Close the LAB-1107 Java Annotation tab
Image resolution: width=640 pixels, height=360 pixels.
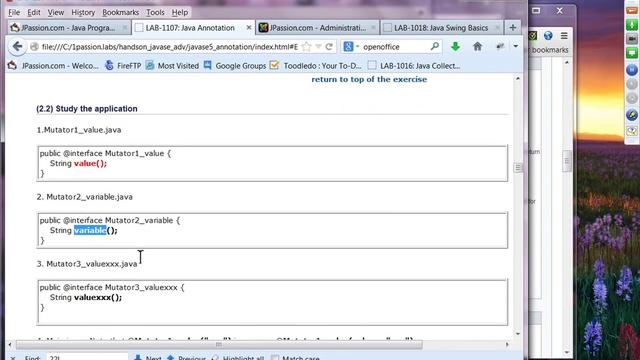(249, 28)
